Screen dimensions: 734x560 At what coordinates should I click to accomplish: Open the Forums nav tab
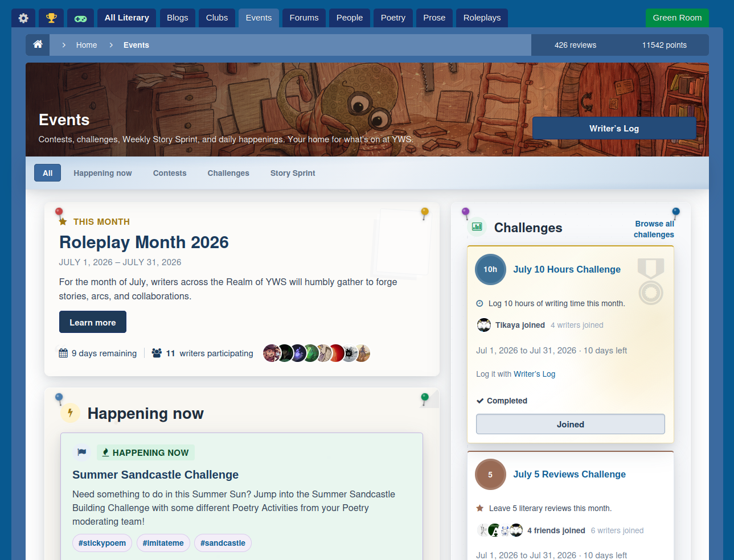click(x=304, y=18)
